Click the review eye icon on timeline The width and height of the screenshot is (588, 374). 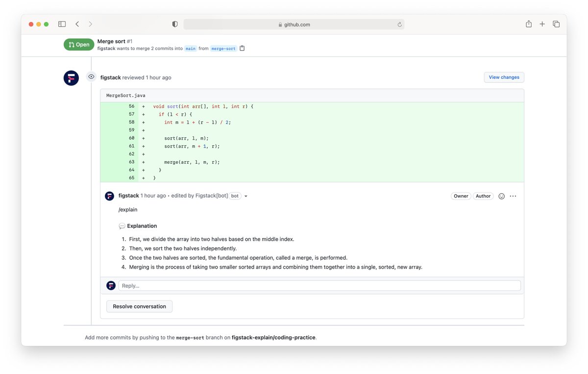[91, 76]
